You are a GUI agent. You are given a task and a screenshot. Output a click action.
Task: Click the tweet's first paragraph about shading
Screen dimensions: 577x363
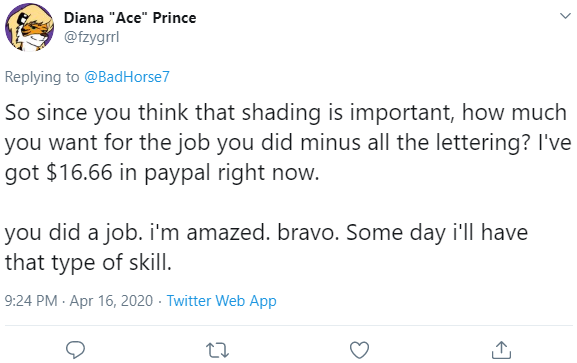288,142
